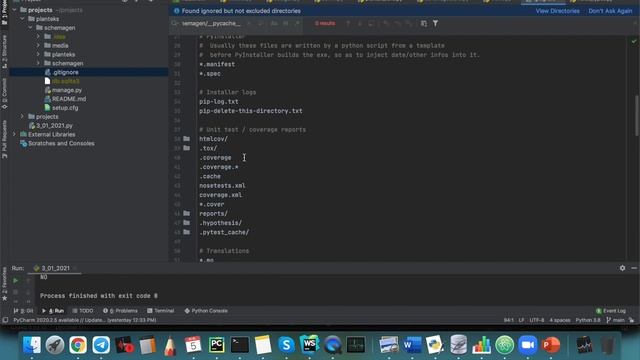Click the LF line separator widget

click(x=521, y=320)
